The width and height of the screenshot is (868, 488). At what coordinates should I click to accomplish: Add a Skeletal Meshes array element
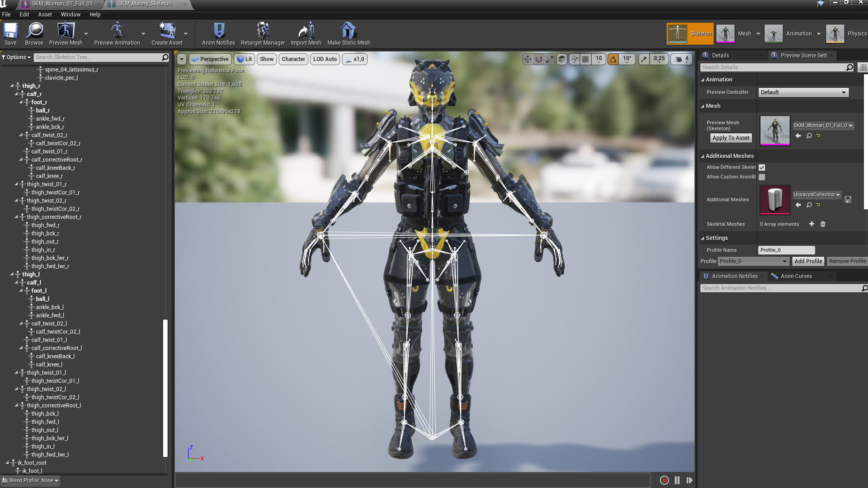pyautogui.click(x=811, y=224)
